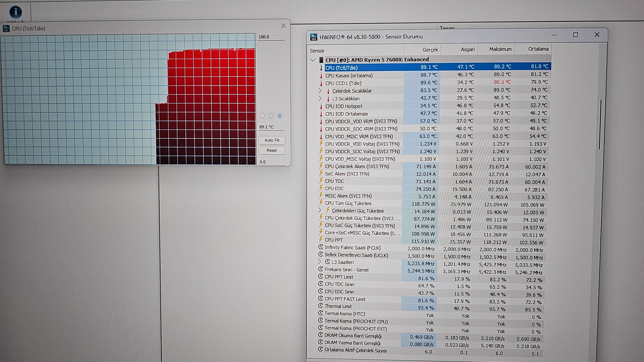This screenshot has width=644, height=362.
Task: Click the blue info icon at top left
Action: pyautogui.click(x=16, y=12)
